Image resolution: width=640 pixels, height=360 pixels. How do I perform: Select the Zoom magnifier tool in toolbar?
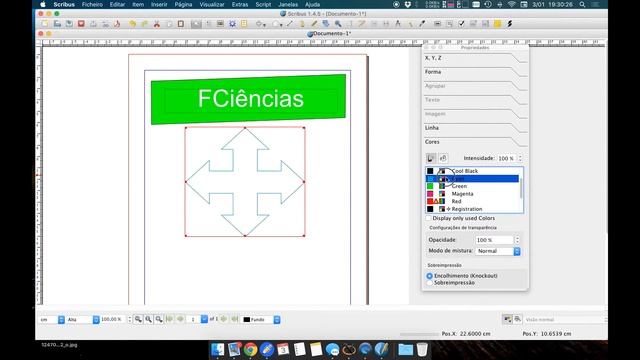point(338,24)
